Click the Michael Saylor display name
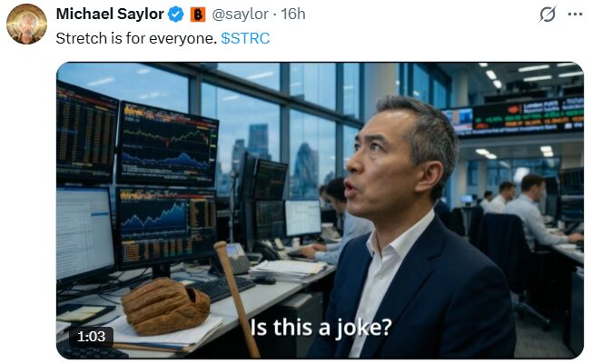592x364 pixels. pyautogui.click(x=110, y=14)
